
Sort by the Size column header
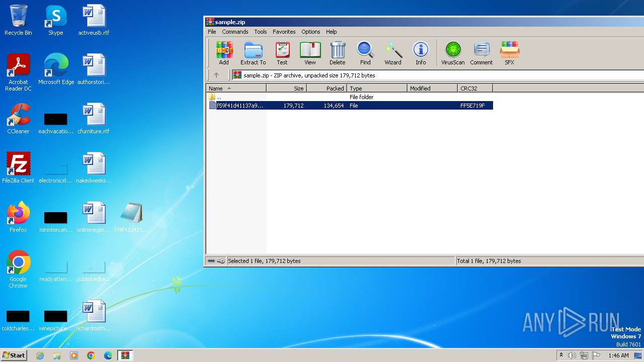(x=286, y=88)
